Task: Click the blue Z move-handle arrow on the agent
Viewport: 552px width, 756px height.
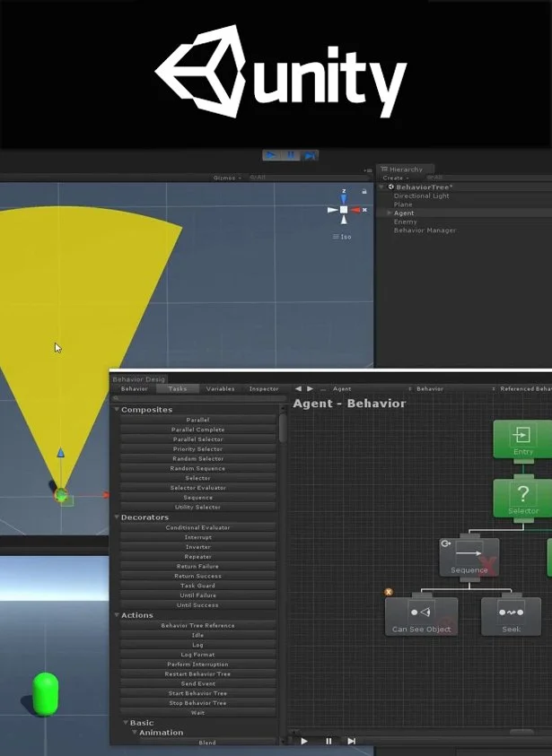Action: [60, 453]
